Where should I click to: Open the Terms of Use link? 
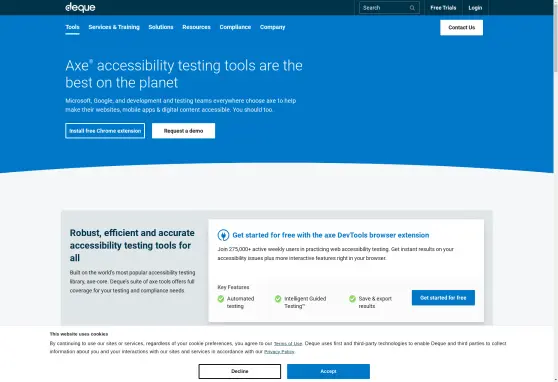(288, 344)
